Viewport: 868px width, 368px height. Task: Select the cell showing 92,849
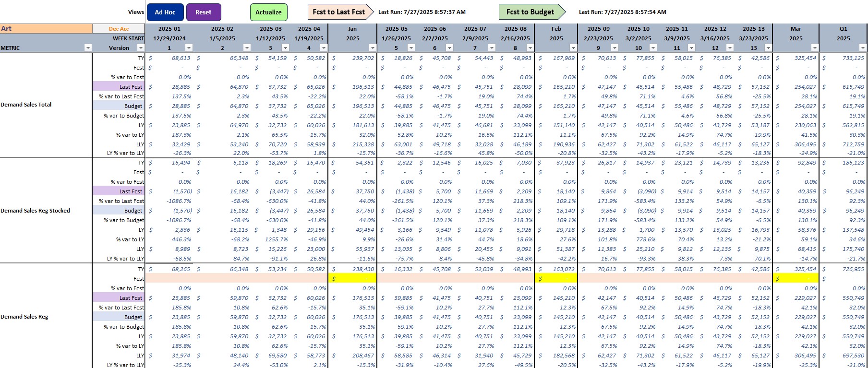pyautogui.click(x=796, y=163)
